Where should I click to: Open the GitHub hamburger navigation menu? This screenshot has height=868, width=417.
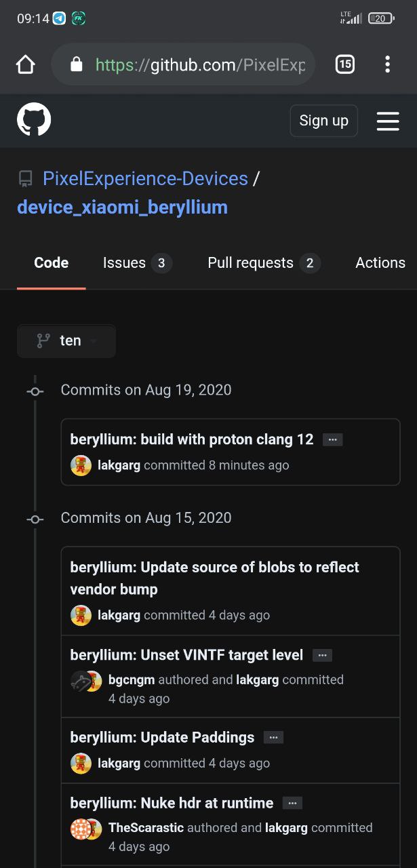[x=388, y=121]
